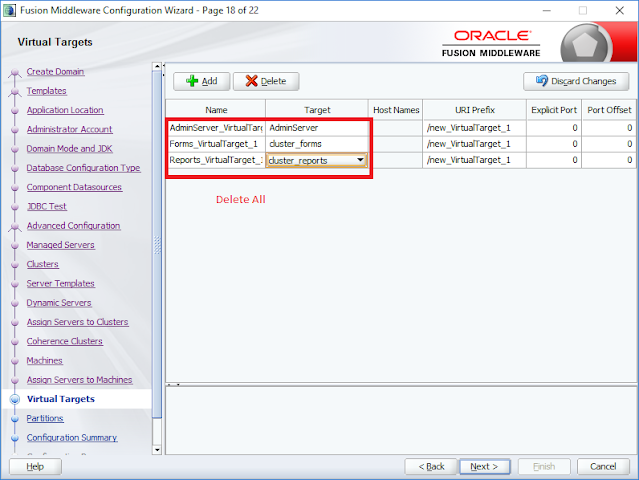
Task: Select the Forms_VirtualTarget_1 name cell
Action: tap(216, 144)
